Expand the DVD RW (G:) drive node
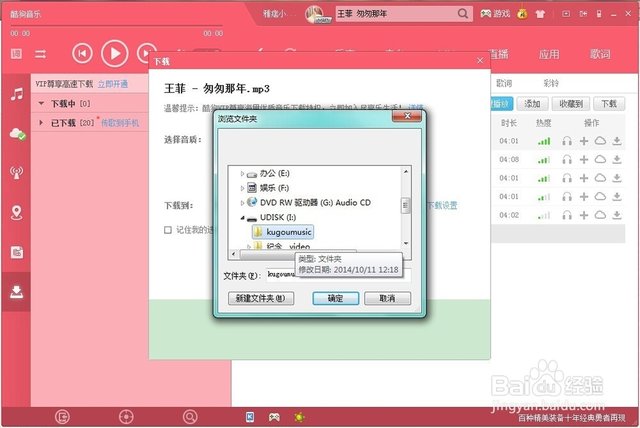 coord(242,202)
